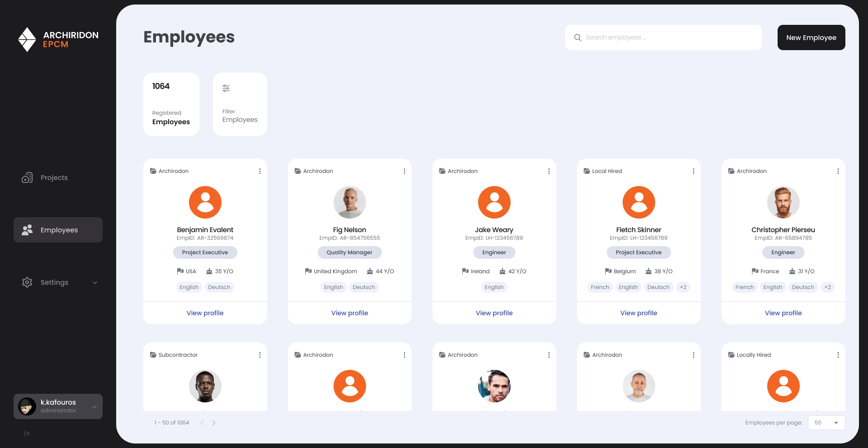Show Fletch Skinner's additional +2 languages

683,287
